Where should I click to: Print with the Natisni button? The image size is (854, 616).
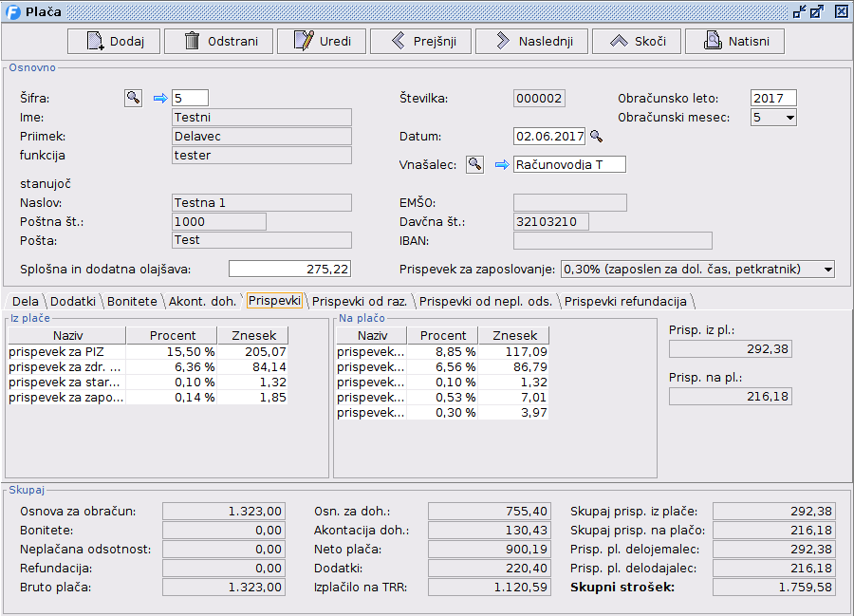point(734,41)
